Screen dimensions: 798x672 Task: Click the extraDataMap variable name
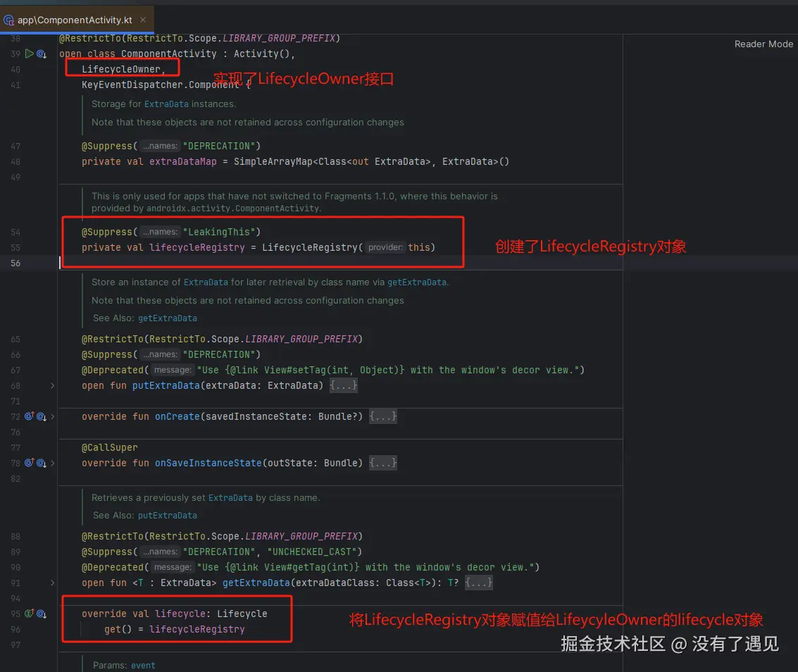click(x=182, y=161)
